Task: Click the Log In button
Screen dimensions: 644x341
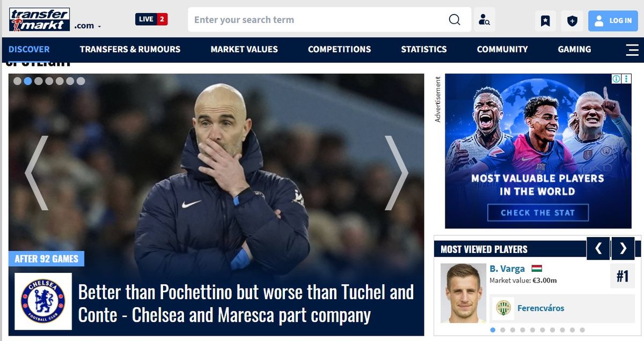Action: click(613, 21)
